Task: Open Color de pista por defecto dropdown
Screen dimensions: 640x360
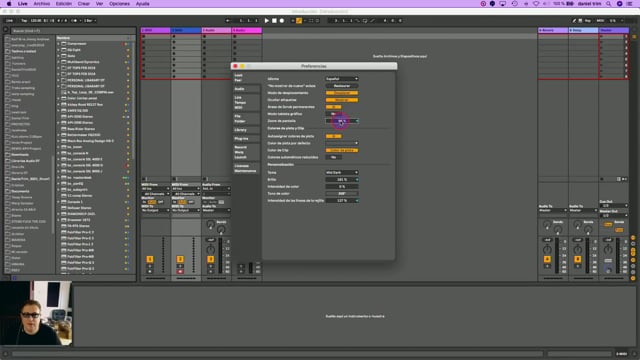Action: click(342, 143)
